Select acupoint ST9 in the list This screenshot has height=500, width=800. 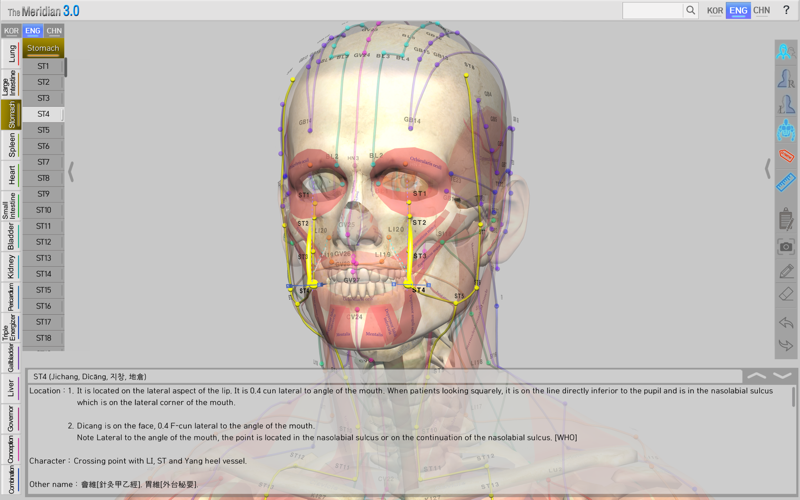pos(43,194)
